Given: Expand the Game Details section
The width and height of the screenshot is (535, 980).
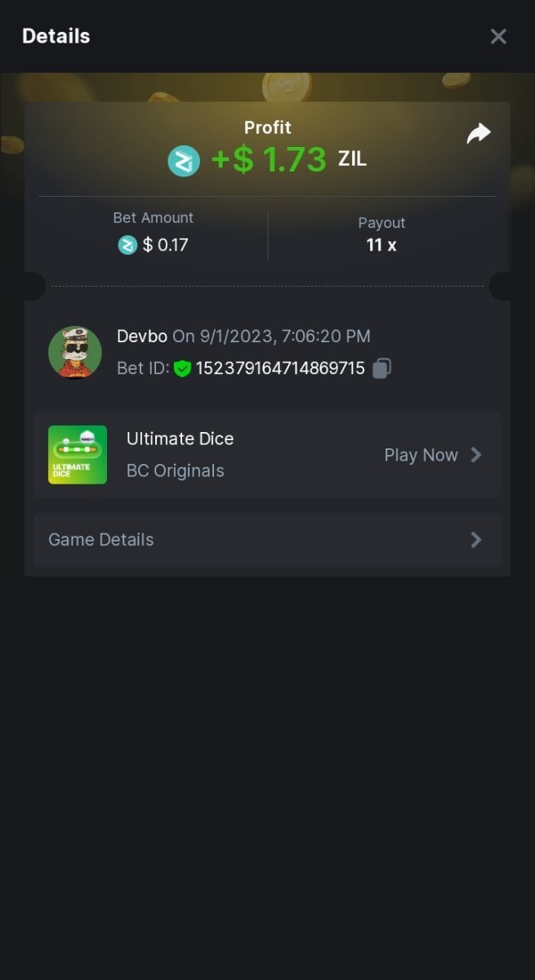Looking at the screenshot, I should (x=266, y=540).
